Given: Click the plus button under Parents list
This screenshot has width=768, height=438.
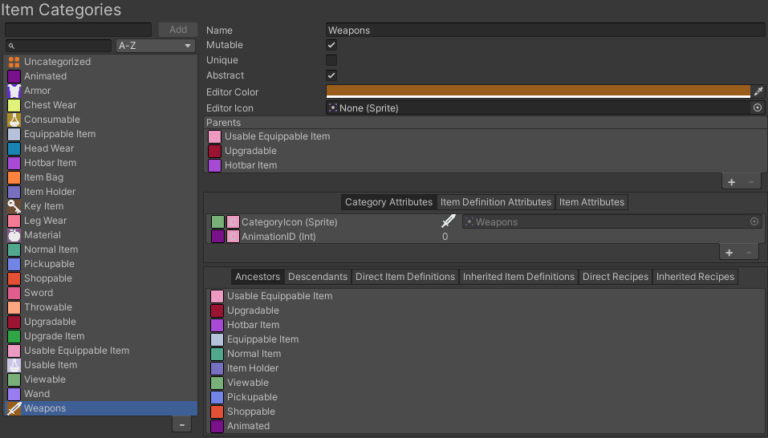Looking at the screenshot, I should (731, 182).
